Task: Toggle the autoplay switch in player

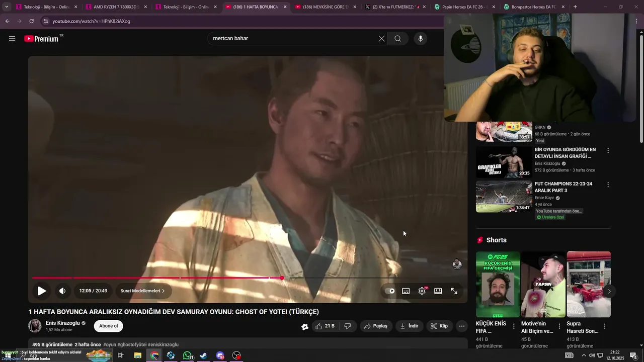Action: point(390,291)
